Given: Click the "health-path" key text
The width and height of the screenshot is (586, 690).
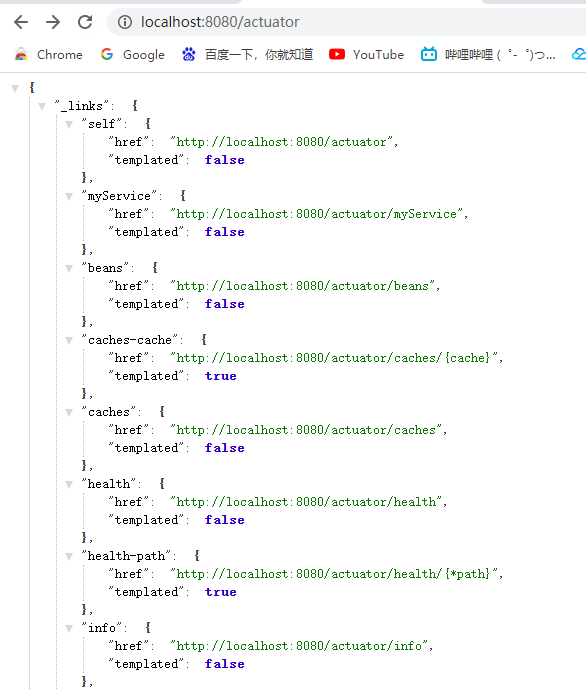Looking at the screenshot, I should (x=126, y=556).
